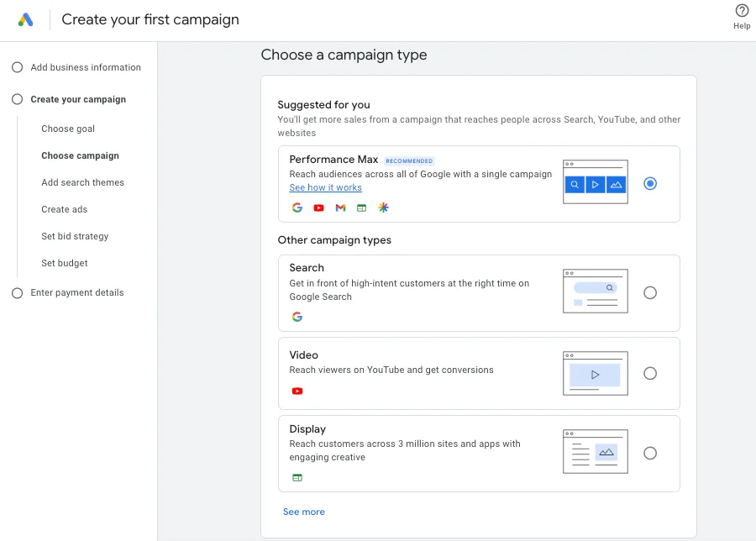Choose the Display campaign radio button
The height and width of the screenshot is (541, 756).
click(650, 454)
